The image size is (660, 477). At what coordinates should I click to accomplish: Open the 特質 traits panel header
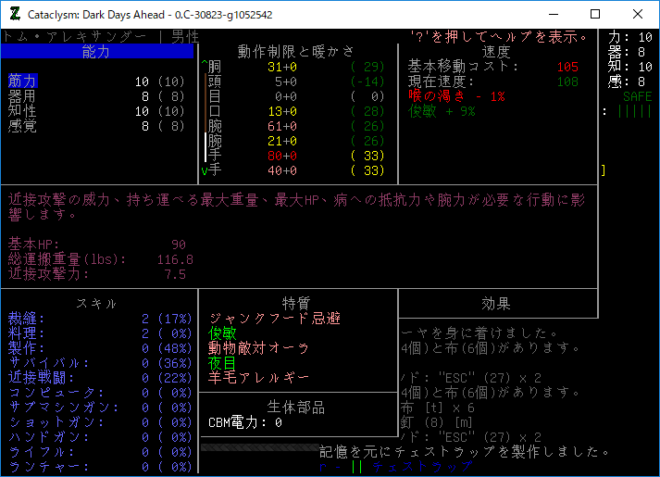pyautogui.click(x=298, y=303)
